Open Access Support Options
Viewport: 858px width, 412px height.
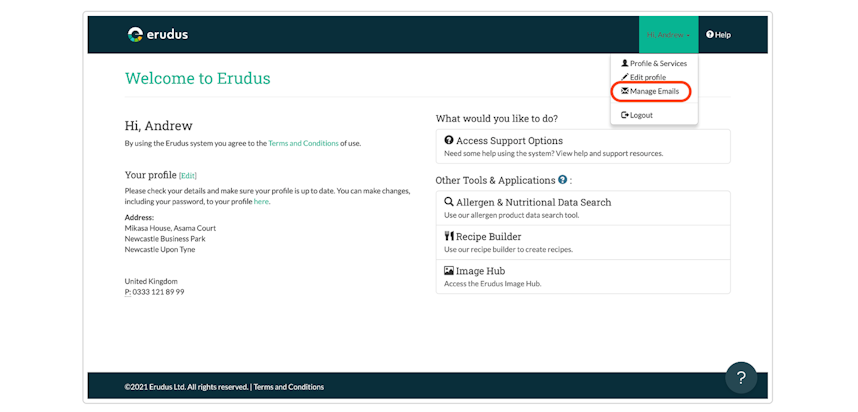[x=583, y=146]
